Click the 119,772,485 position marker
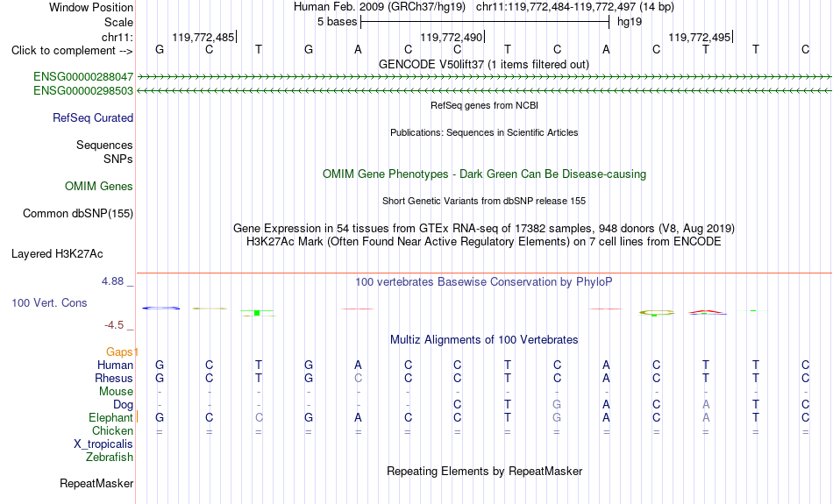The width and height of the screenshot is (833, 504). click(203, 37)
